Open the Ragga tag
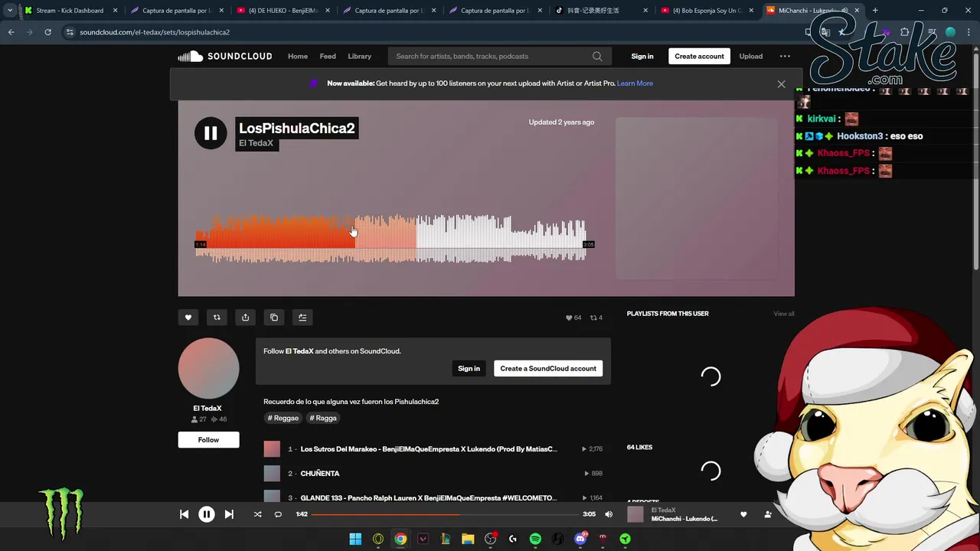Viewport: 980px width, 551px height. click(324, 418)
